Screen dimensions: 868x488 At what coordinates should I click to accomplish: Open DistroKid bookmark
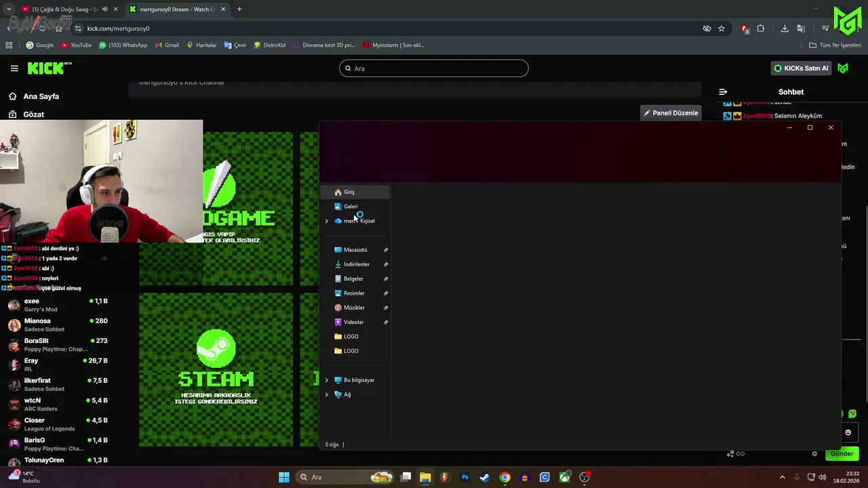[269, 45]
